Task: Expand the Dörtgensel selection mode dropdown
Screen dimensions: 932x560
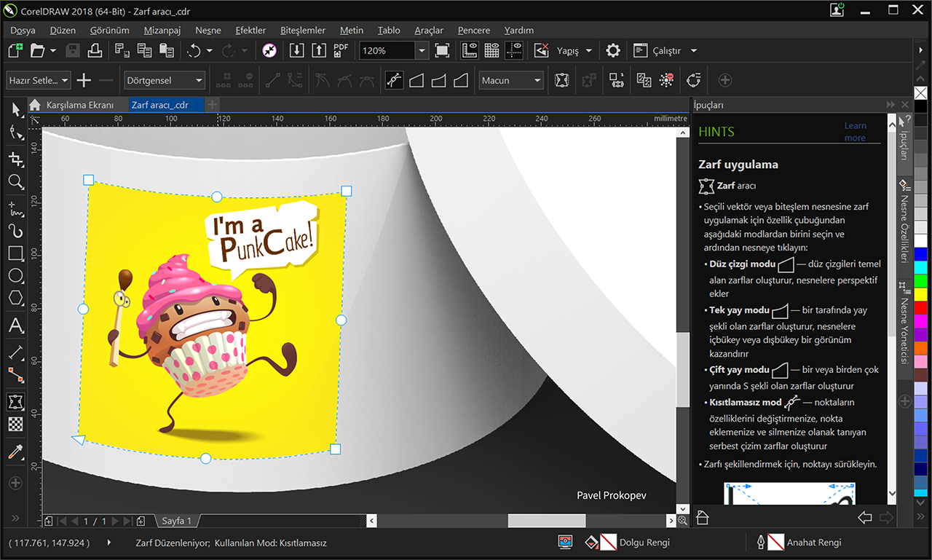Action: (199, 80)
